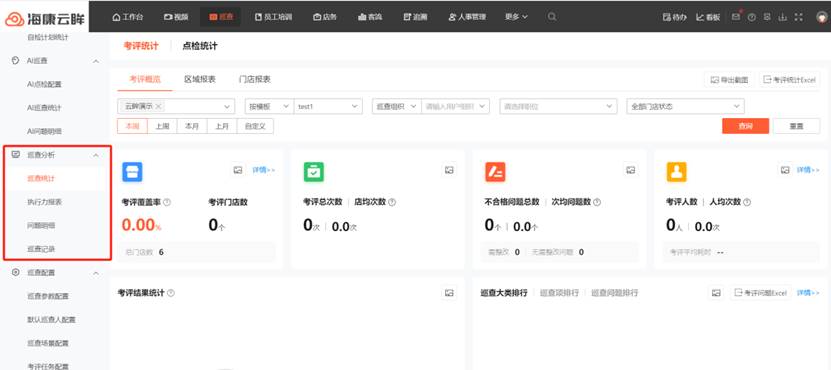Open the 门店报表 tab
Screen dimensions: 831x370
pyautogui.click(x=255, y=80)
